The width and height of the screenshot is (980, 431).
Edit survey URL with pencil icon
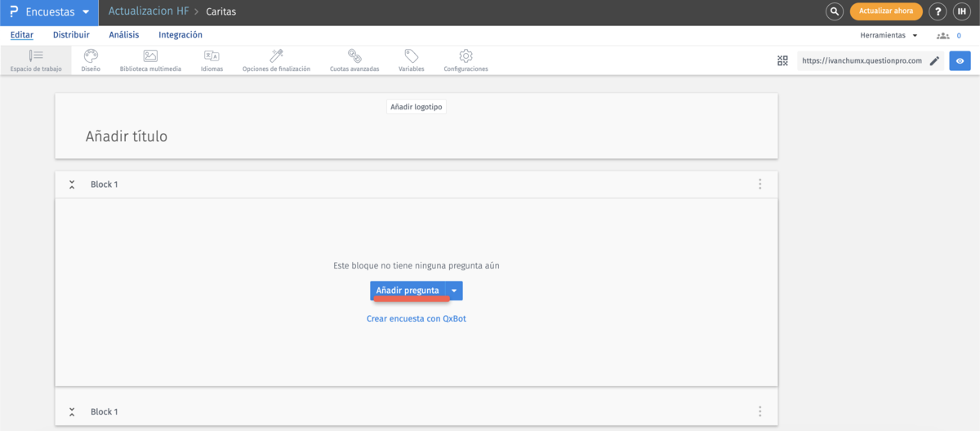click(934, 60)
